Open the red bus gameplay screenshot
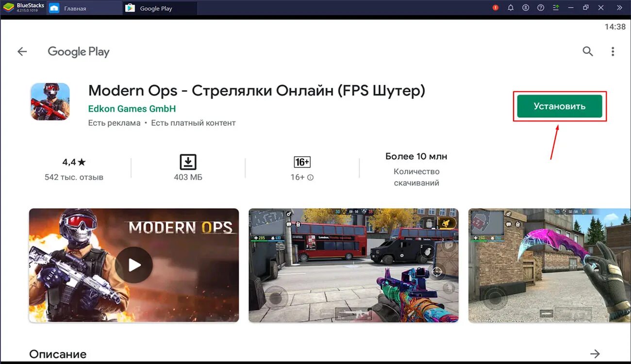 pyautogui.click(x=353, y=265)
